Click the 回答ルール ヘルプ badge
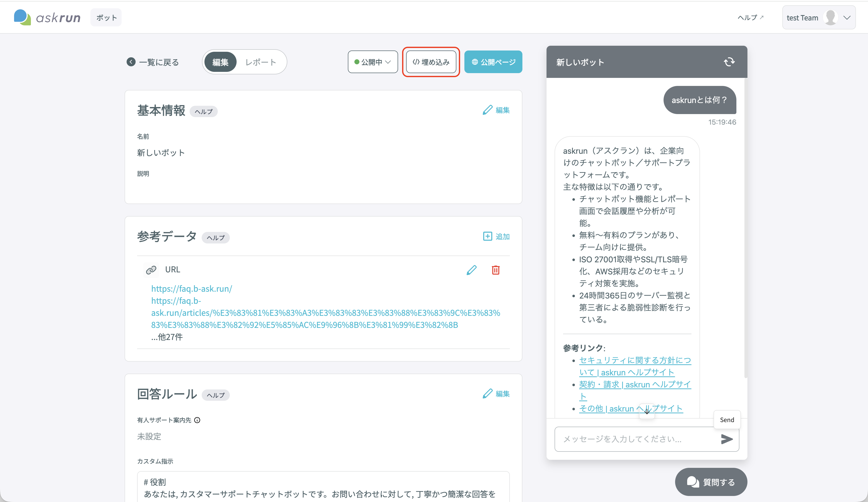This screenshot has width=868, height=502. click(216, 395)
